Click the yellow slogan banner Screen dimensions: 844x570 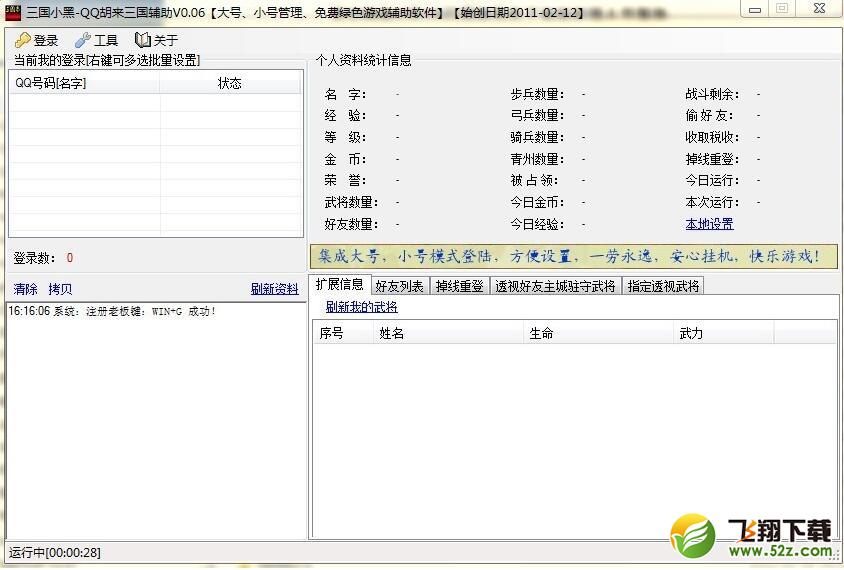tap(573, 256)
